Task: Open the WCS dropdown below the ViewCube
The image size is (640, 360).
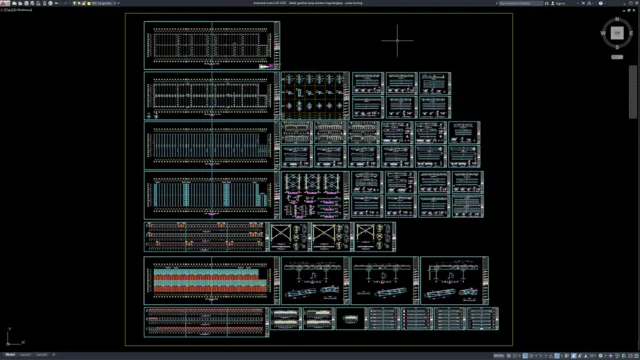Action: pyautogui.click(x=617, y=57)
